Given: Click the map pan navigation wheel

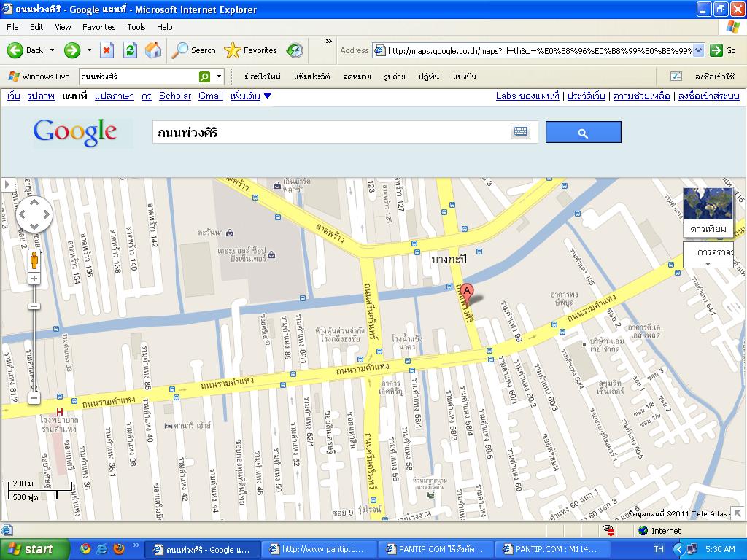Looking at the screenshot, I should (34, 214).
